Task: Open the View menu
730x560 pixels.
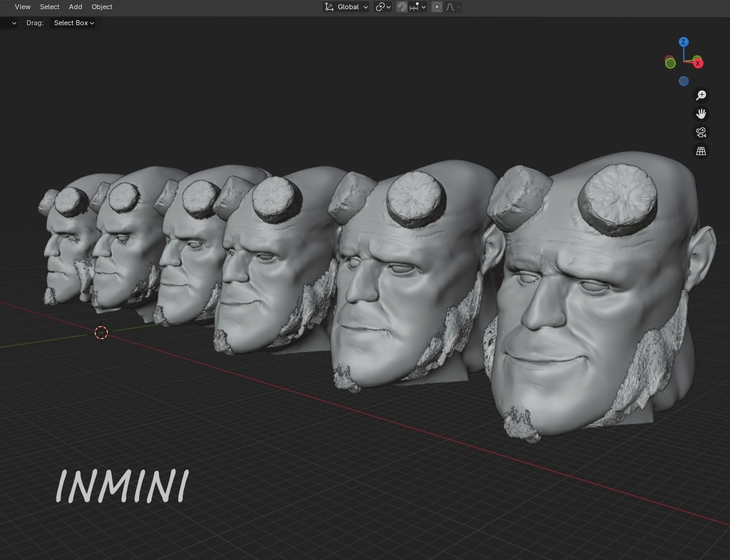Action: (x=22, y=7)
